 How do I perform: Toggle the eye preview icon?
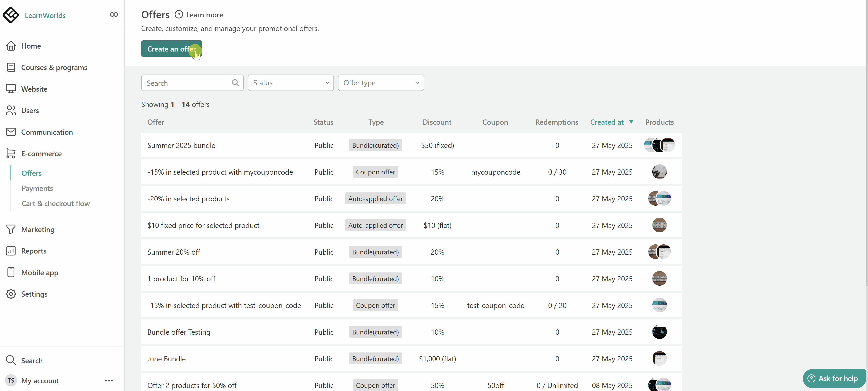coord(114,15)
